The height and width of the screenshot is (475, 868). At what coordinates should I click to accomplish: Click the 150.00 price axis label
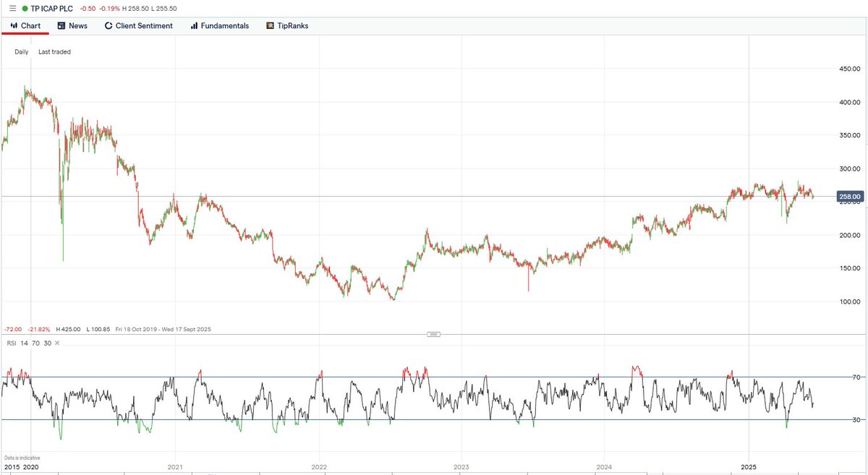tap(848, 269)
